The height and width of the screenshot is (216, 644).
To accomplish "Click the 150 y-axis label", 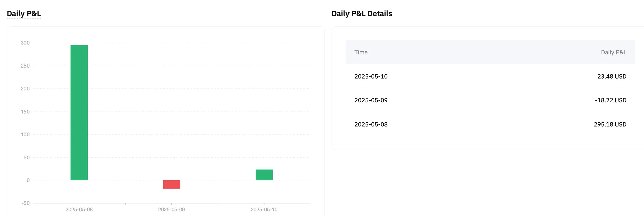I will coord(25,112).
